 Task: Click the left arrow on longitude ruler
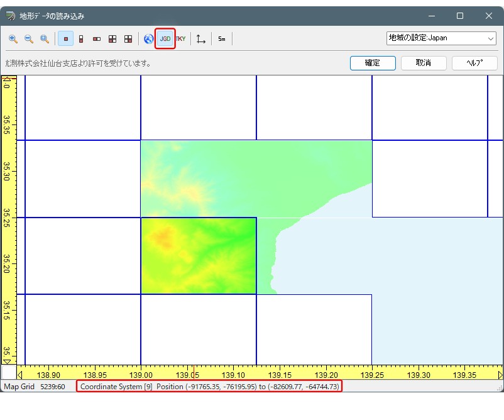pos(20,375)
